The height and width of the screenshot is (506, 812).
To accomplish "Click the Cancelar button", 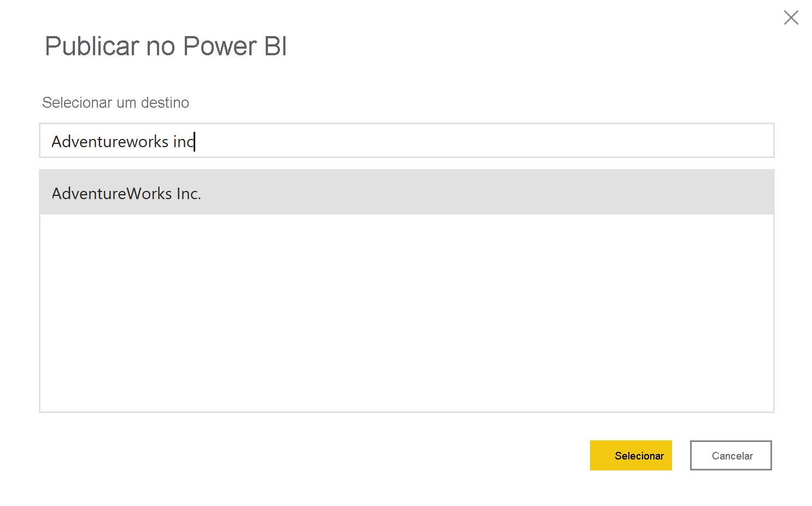I will click(x=731, y=455).
